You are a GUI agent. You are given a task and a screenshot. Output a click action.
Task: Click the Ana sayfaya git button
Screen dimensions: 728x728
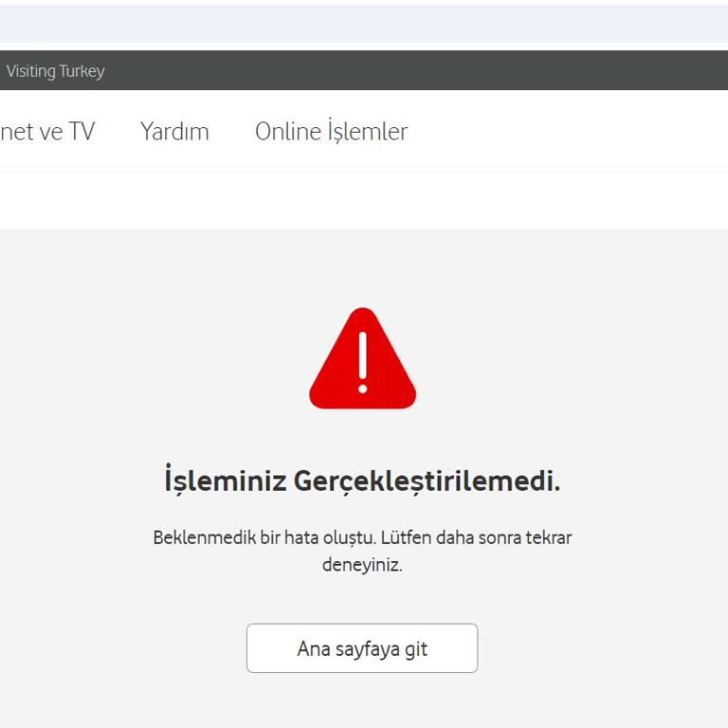tap(362, 648)
